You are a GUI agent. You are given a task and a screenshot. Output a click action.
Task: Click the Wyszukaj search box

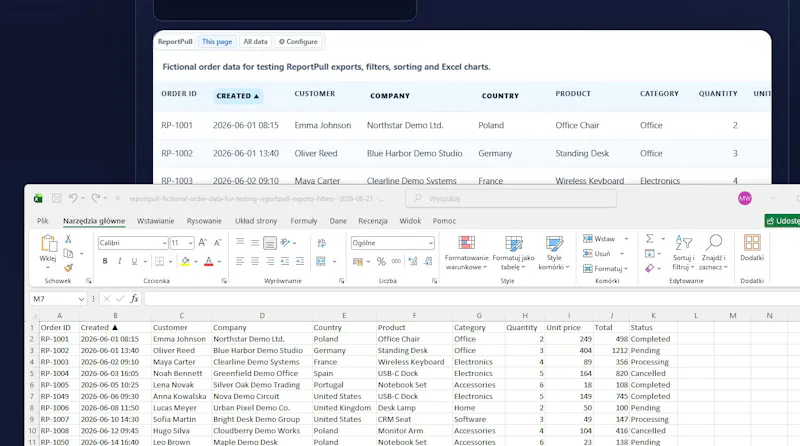coord(511,199)
